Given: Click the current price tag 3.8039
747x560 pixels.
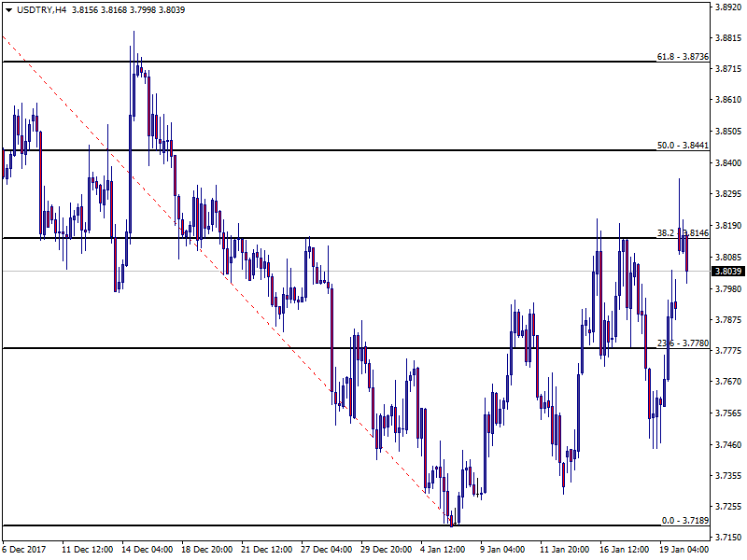Looking at the screenshot, I should click(728, 272).
